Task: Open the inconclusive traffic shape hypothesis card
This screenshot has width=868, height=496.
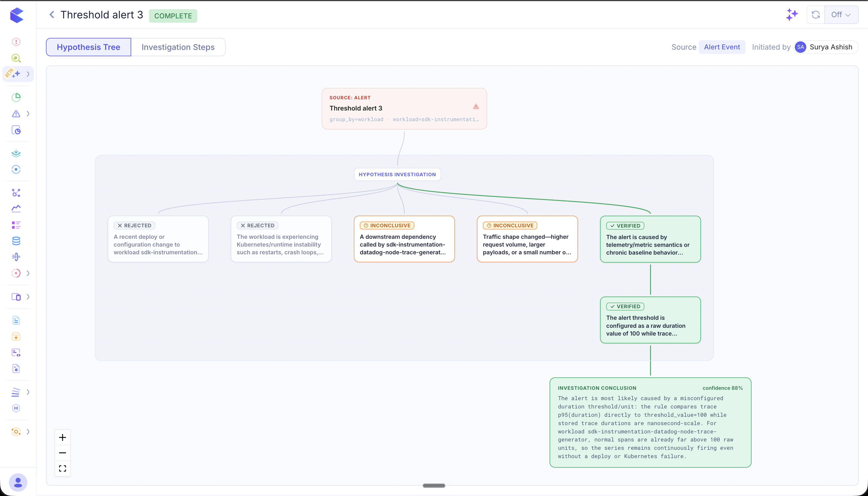Action: click(x=527, y=239)
